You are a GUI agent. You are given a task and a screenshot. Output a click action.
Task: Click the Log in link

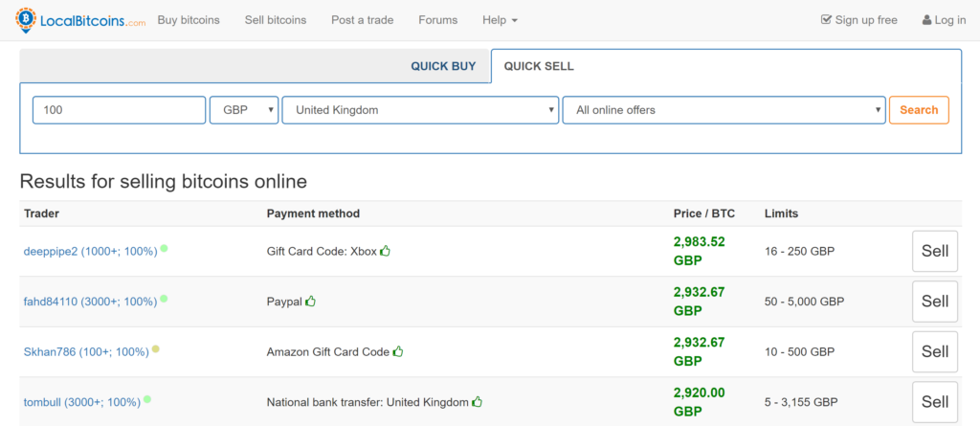[944, 20]
